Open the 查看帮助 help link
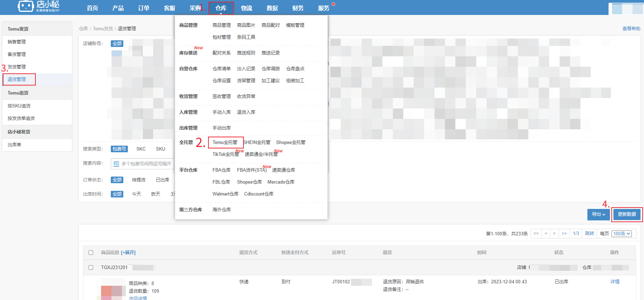This screenshot has width=644, height=300. [x=631, y=29]
